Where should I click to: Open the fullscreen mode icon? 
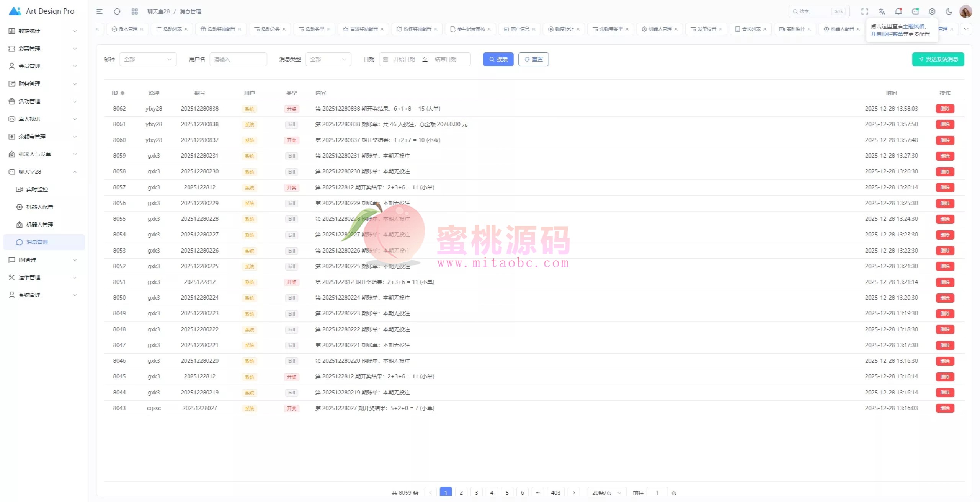pos(865,11)
